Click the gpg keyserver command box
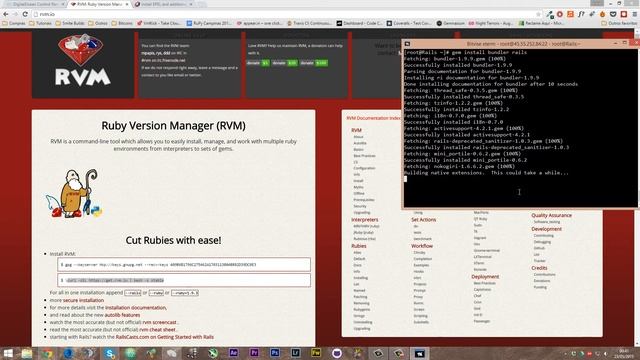640x360 pixels. 184,264
